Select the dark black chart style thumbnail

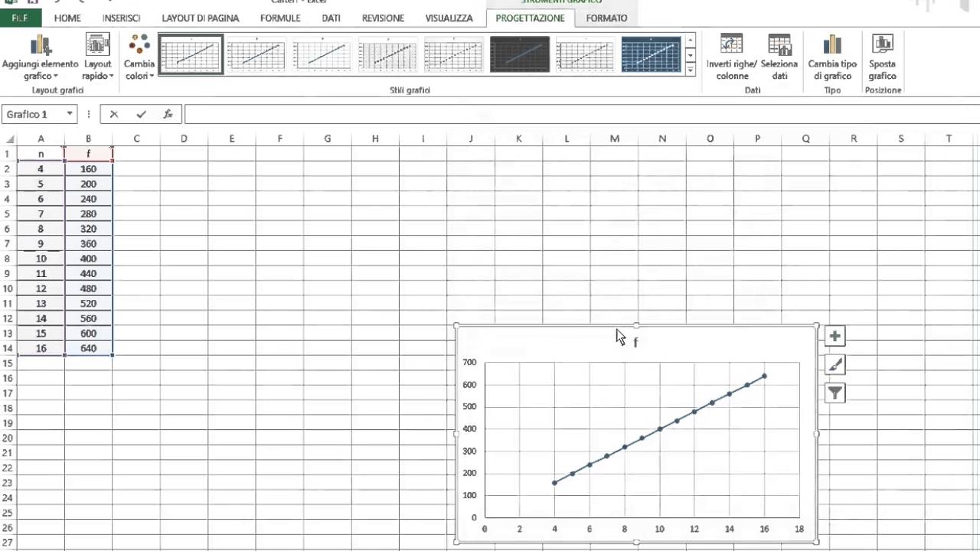pyautogui.click(x=520, y=54)
